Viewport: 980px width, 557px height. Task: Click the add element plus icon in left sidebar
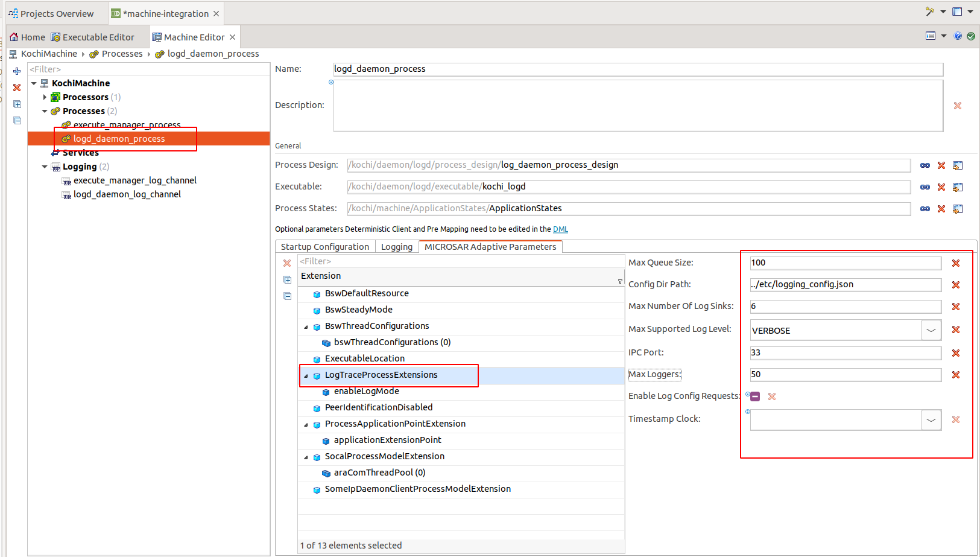[x=17, y=71]
